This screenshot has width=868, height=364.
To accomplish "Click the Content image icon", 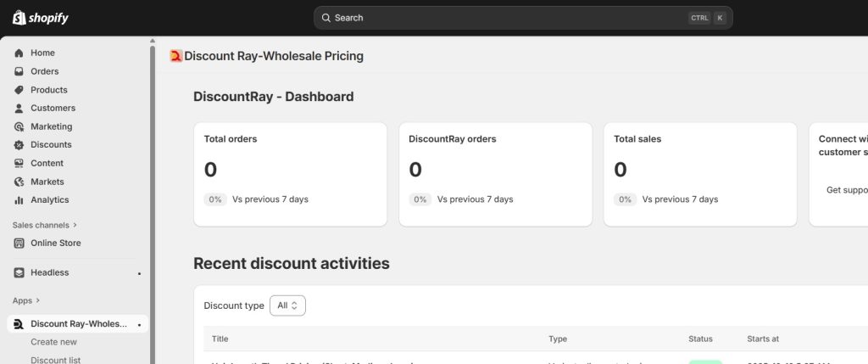I will point(19,163).
